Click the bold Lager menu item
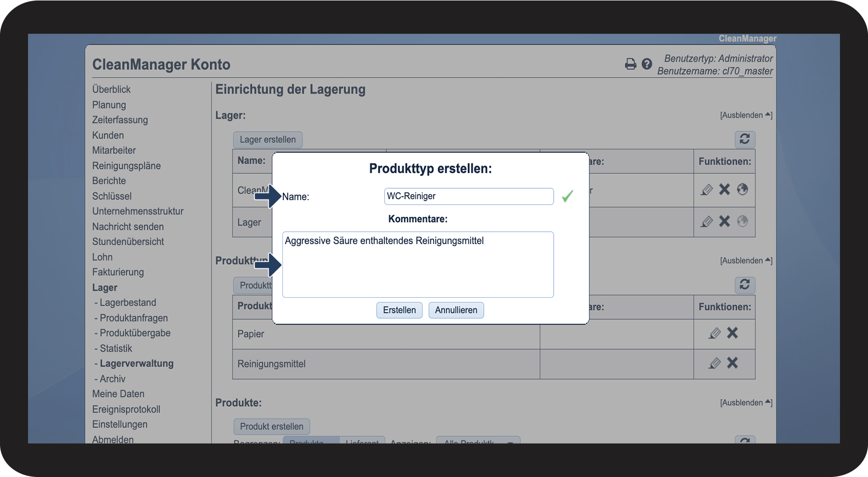This screenshot has height=477, width=868. click(x=105, y=287)
